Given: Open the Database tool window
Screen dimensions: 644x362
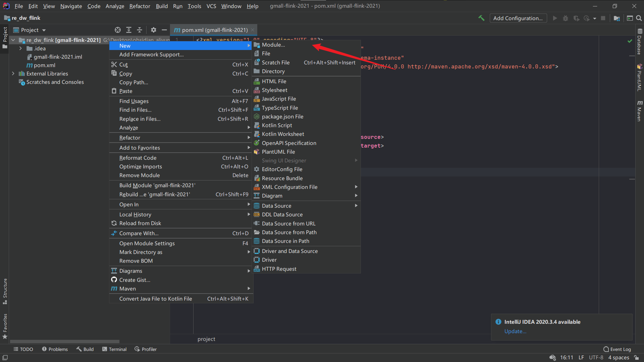Looking at the screenshot, I should [x=640, y=41].
